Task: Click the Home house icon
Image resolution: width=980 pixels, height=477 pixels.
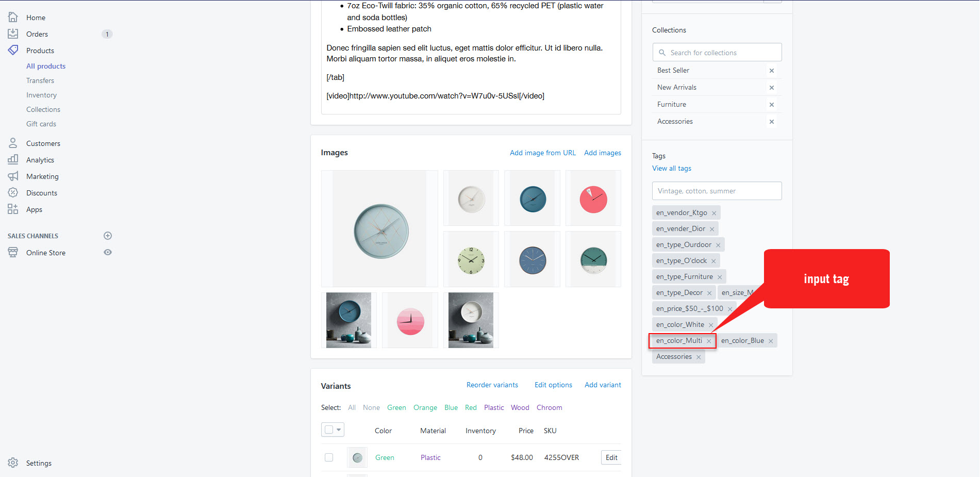Action: (x=13, y=17)
